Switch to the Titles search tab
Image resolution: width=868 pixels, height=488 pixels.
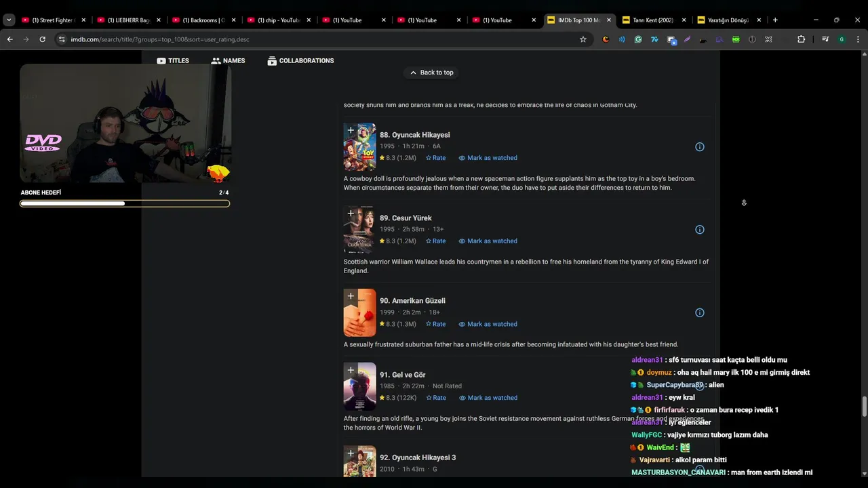coord(173,61)
